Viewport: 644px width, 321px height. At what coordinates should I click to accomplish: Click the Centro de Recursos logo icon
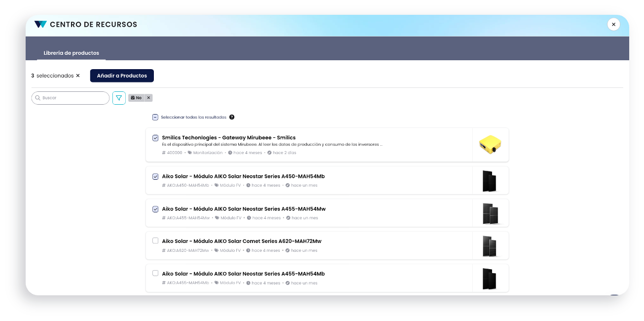[x=40, y=24]
